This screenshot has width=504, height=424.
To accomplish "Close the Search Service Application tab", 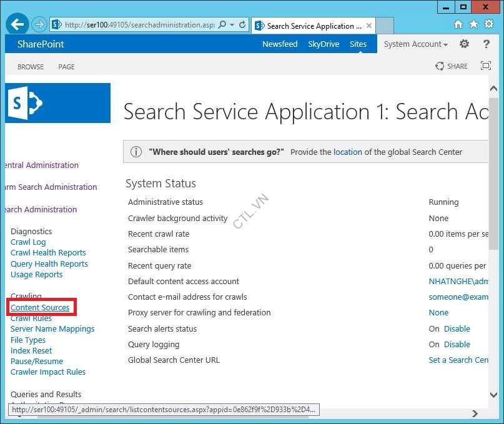I will [x=369, y=26].
